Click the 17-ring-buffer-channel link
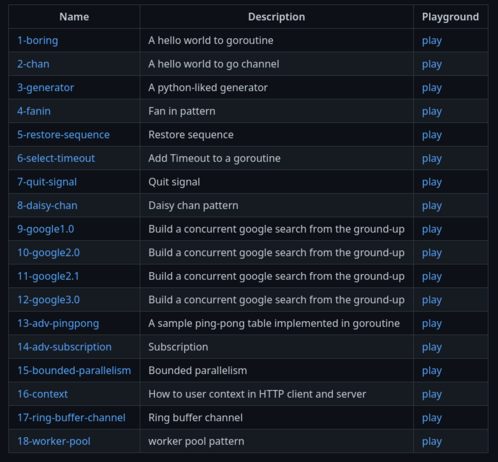The image size is (498, 462). [x=71, y=418]
